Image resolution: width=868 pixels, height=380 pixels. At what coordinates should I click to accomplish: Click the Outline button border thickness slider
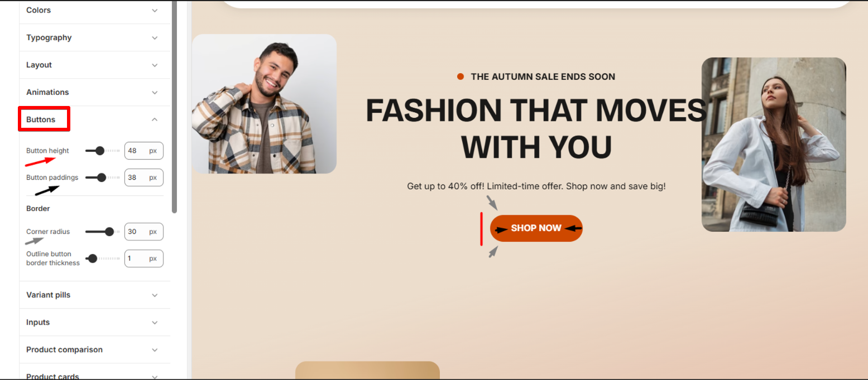pos(103,258)
